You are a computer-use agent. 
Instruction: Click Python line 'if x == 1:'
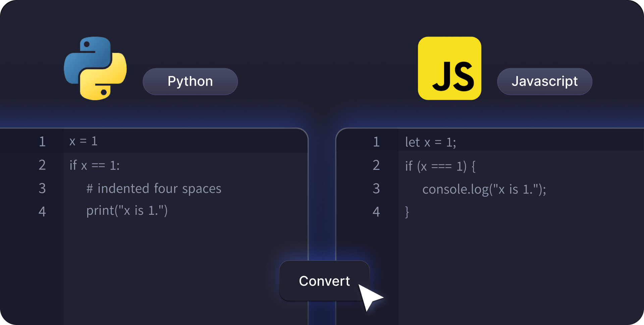click(x=95, y=165)
